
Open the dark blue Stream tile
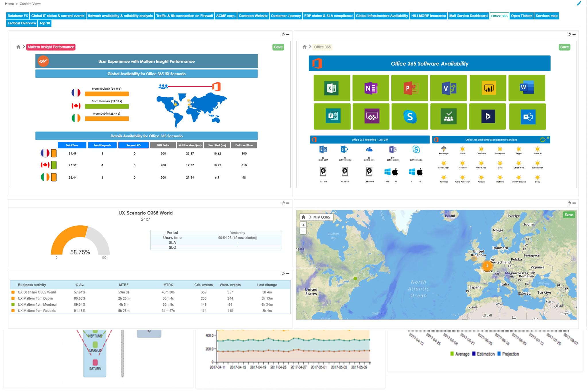click(x=488, y=116)
